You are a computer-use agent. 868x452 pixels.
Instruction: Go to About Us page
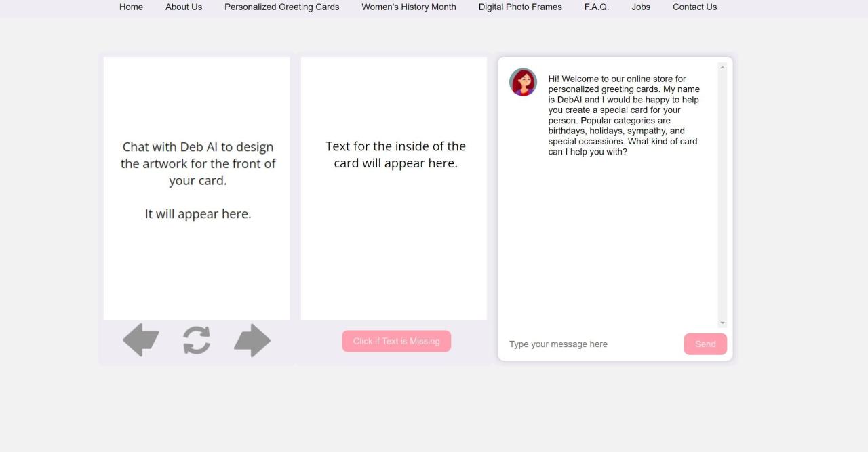tap(184, 7)
